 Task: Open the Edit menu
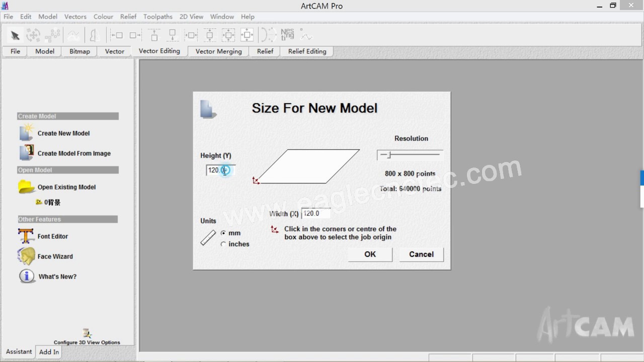pos(26,17)
